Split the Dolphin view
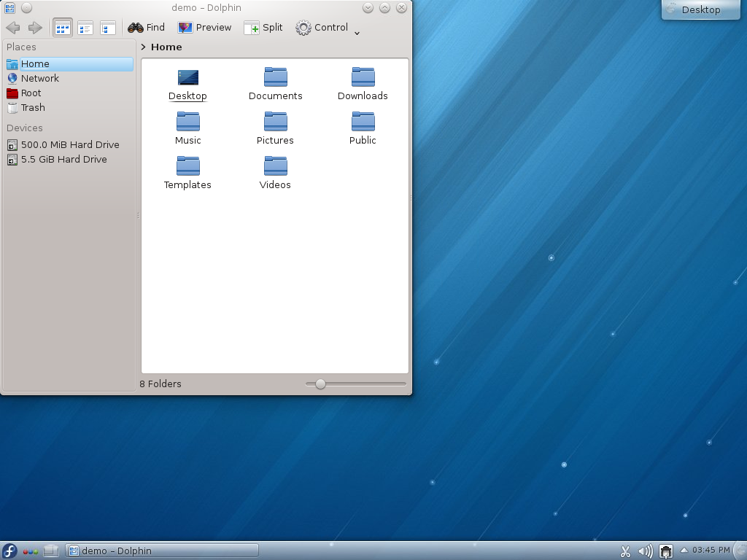This screenshot has height=560, width=747. coord(263,28)
